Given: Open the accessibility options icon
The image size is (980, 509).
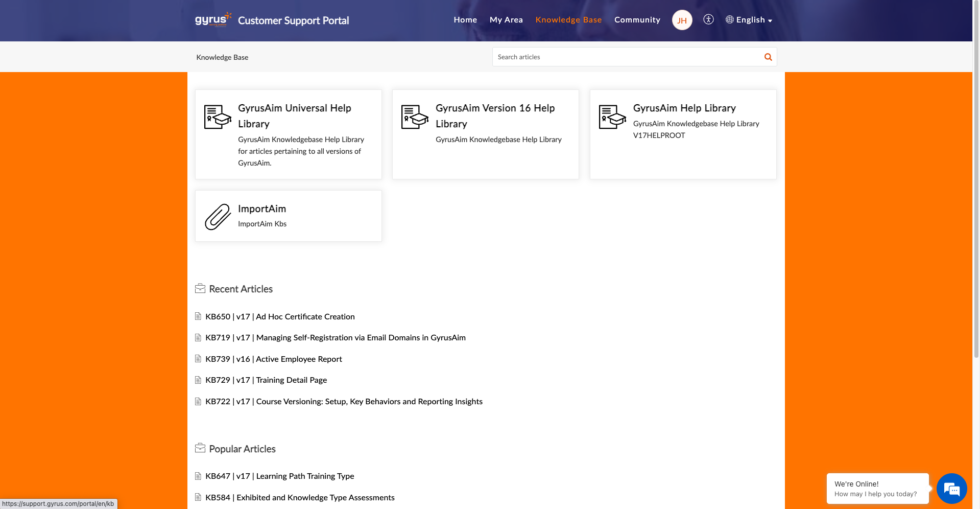Looking at the screenshot, I should [708, 19].
